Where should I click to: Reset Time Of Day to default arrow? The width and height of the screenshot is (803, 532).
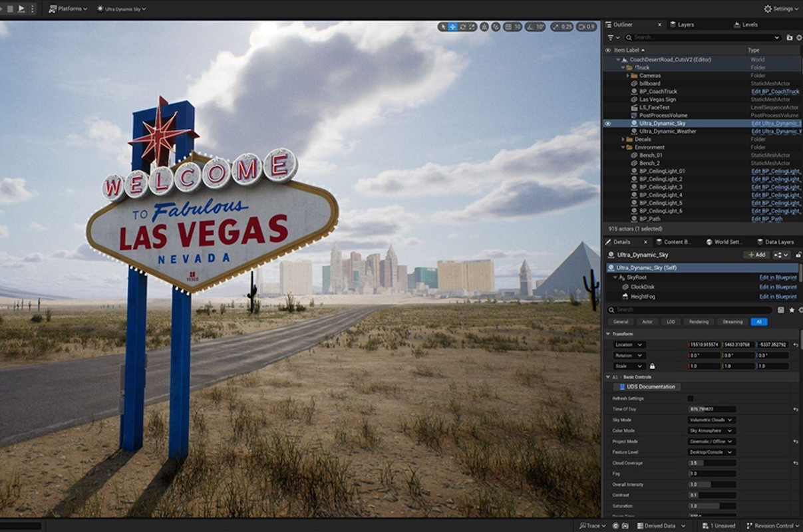click(796, 410)
